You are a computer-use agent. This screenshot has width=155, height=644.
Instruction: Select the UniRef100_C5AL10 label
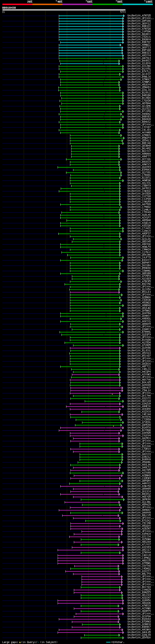pyautogui.click(x=139, y=391)
